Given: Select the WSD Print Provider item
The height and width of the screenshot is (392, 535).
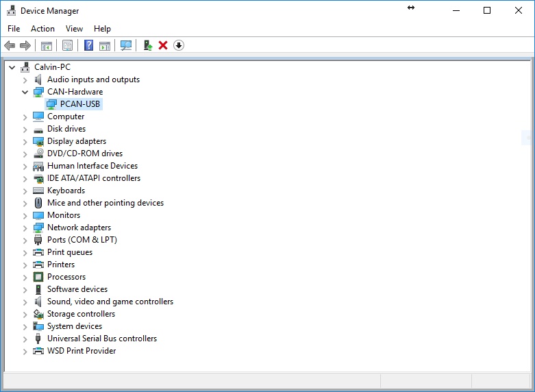Looking at the screenshot, I should 82,351.
